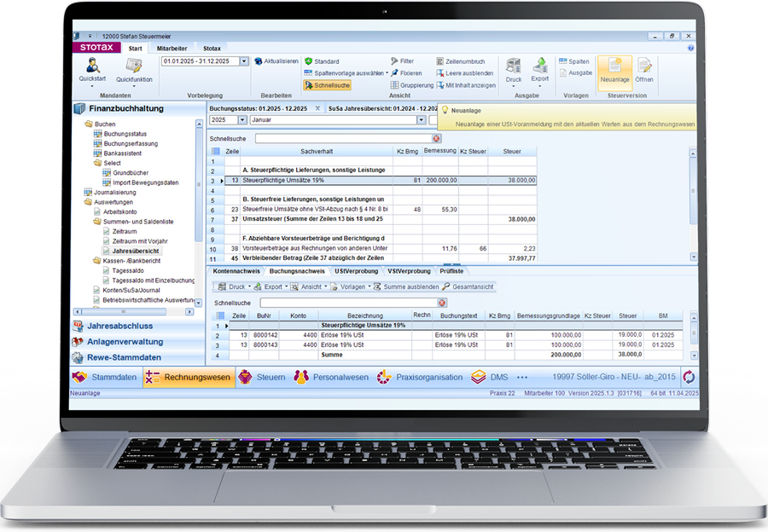Switch to Steuern area
768x532 pixels.
pos(262,378)
